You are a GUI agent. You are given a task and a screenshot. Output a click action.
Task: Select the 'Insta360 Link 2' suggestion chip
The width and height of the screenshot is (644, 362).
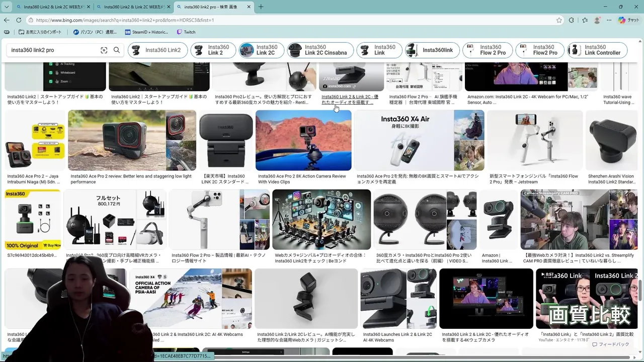pyautogui.click(x=213, y=50)
